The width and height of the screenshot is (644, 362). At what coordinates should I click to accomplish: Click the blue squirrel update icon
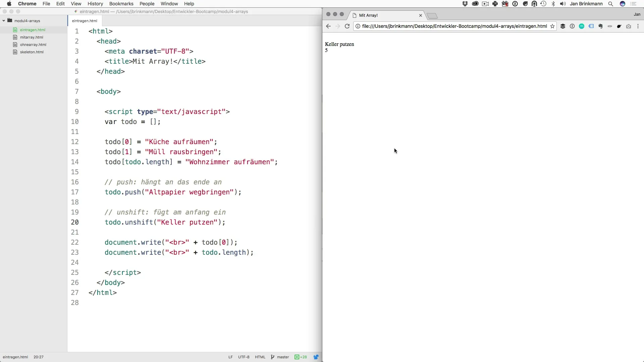click(316, 357)
